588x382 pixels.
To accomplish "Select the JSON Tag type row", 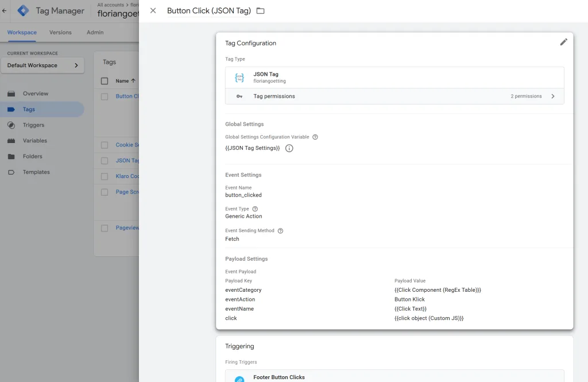I will coord(394,78).
